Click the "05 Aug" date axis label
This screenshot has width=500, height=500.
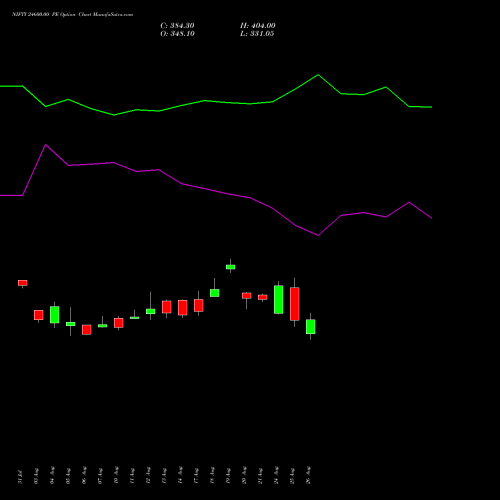point(69,476)
